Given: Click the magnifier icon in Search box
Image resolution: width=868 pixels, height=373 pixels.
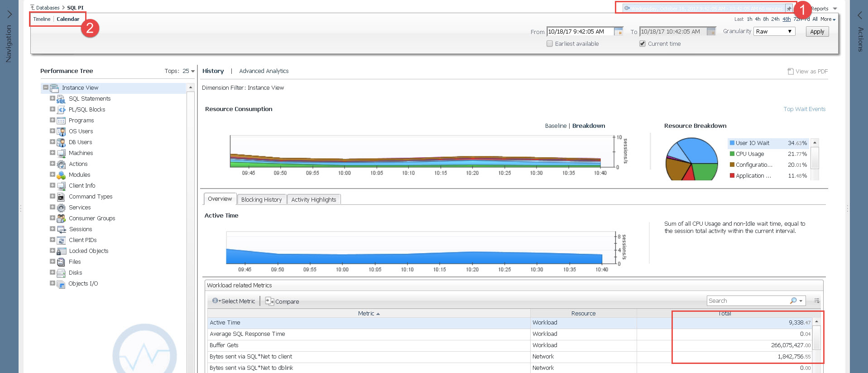Looking at the screenshot, I should coord(793,301).
